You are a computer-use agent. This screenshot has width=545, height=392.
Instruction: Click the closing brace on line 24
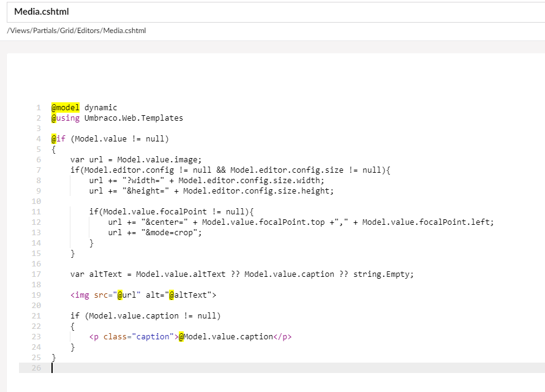[73, 347]
